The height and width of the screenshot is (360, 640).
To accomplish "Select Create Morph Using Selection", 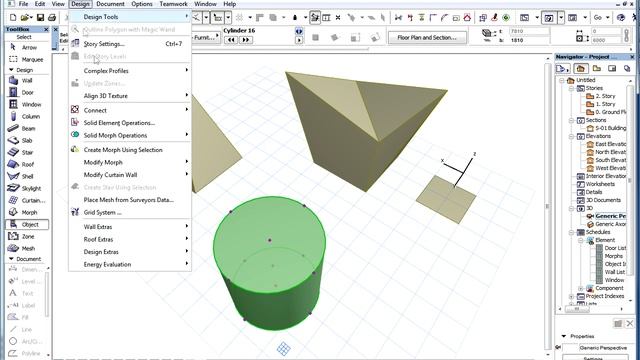I will pos(130,150).
